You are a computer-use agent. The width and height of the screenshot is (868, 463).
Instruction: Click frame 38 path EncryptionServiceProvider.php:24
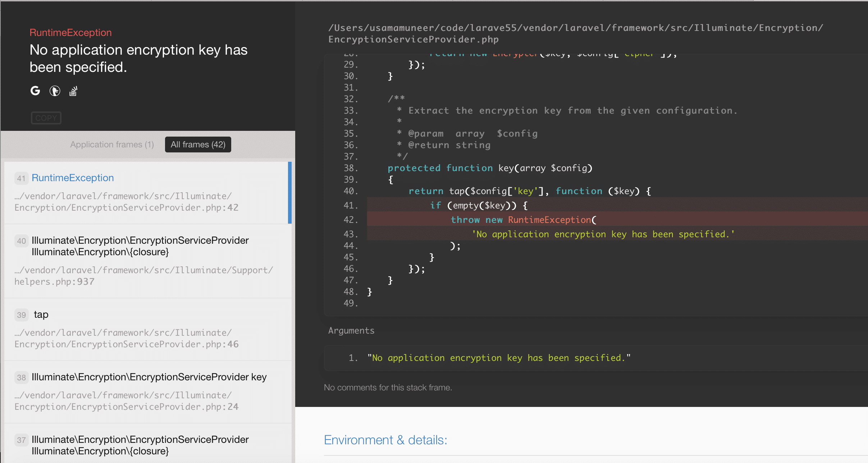[126, 401]
